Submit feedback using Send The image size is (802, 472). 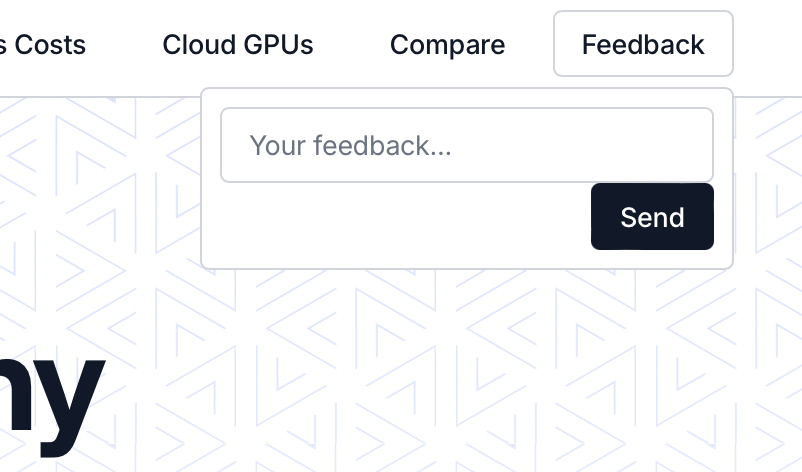pyautogui.click(x=652, y=217)
